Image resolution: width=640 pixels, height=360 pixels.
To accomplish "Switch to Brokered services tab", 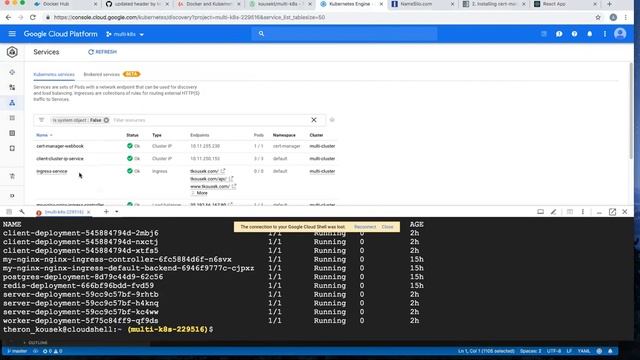I will click(x=102, y=74).
